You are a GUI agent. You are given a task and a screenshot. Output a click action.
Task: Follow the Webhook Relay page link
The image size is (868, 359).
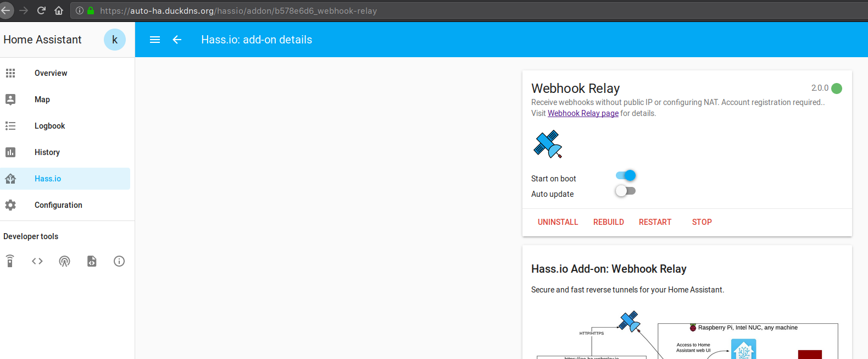point(583,113)
